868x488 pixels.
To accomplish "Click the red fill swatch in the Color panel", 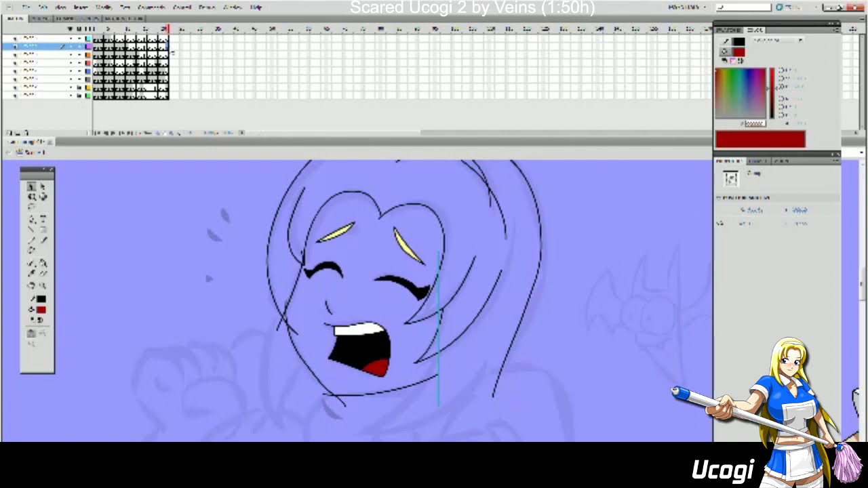I will pos(738,52).
